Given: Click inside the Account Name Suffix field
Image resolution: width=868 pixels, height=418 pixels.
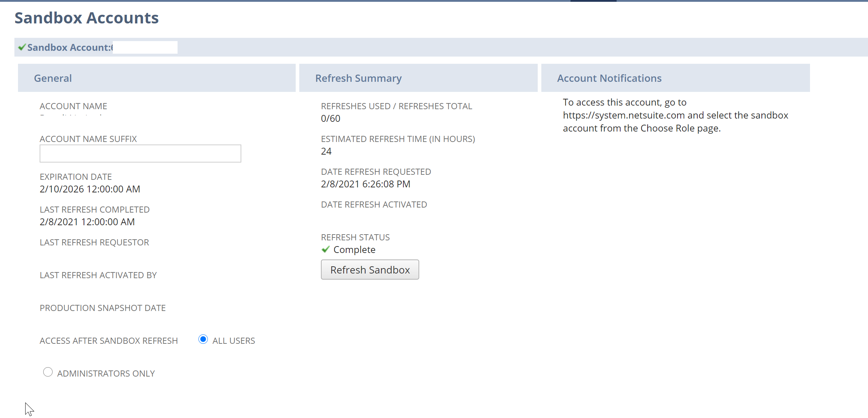Looking at the screenshot, I should [x=140, y=153].
